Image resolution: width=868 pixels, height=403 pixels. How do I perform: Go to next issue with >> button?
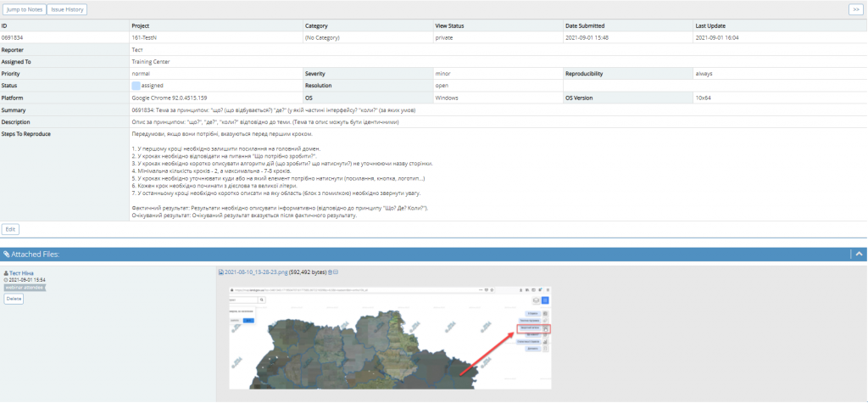856,9
